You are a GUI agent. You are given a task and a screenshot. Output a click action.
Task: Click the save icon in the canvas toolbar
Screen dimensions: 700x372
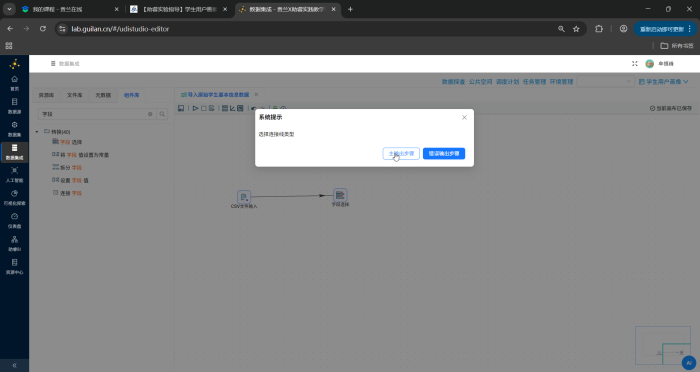[181, 109]
